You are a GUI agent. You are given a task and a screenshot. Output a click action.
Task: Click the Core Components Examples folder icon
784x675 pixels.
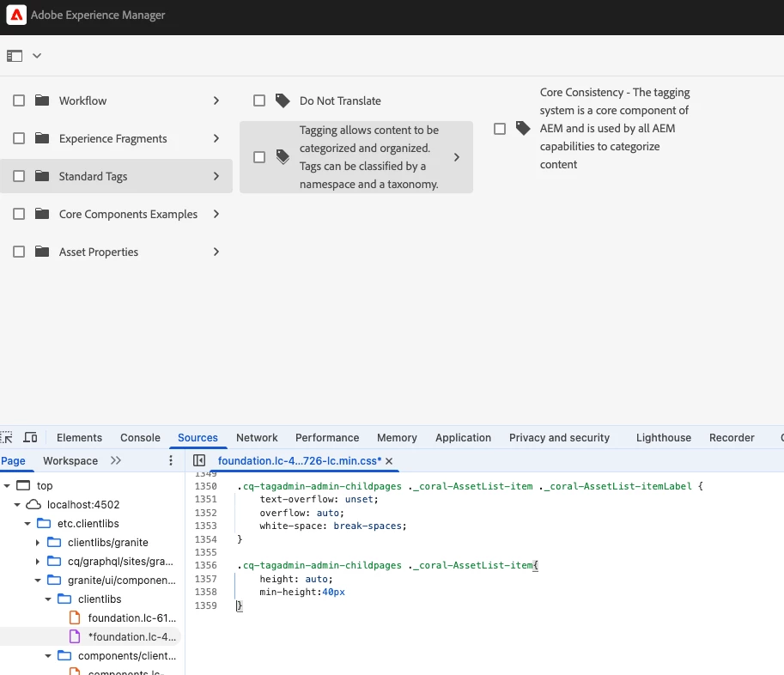click(x=42, y=214)
